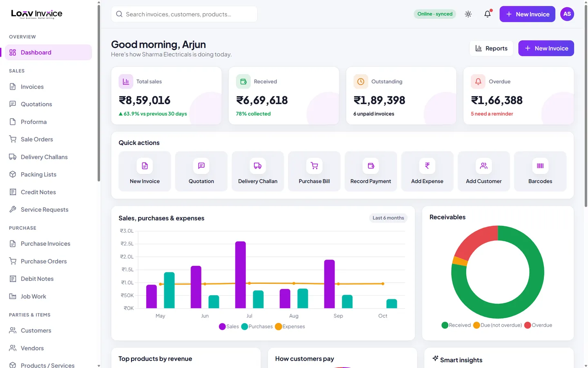This screenshot has width=588, height=368.
Task: Click the Overdue receivables legend swatch
Action: pos(528,325)
